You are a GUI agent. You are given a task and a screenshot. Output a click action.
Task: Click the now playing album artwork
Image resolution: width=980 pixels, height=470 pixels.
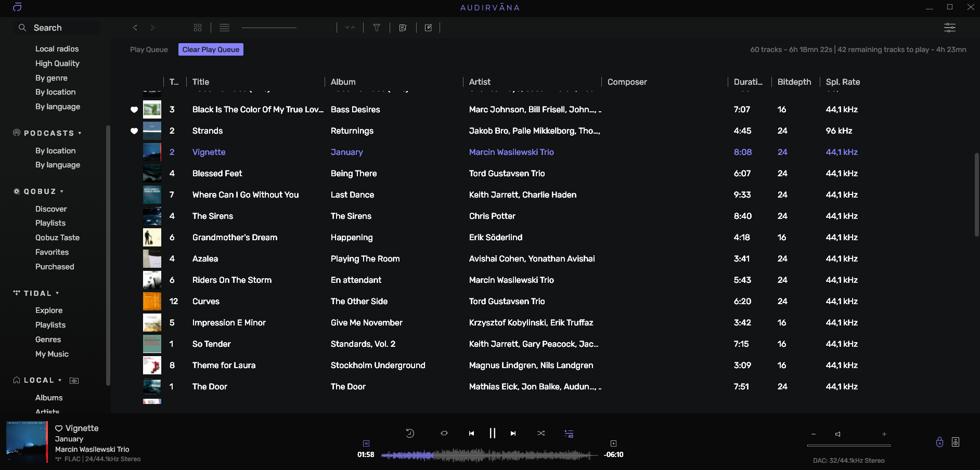click(x=27, y=442)
